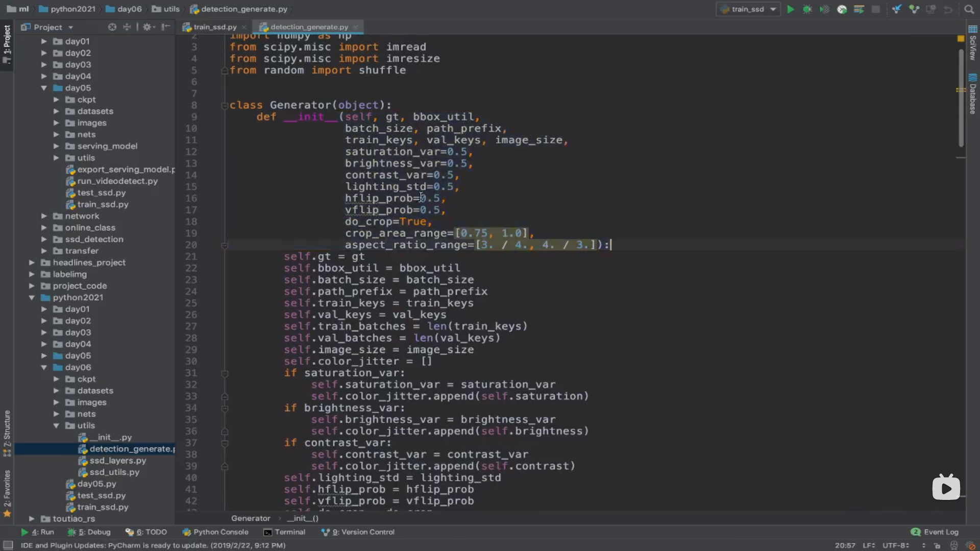The image size is (980, 551).
Task: Open Search Everywhere magnifier
Action: (x=969, y=9)
